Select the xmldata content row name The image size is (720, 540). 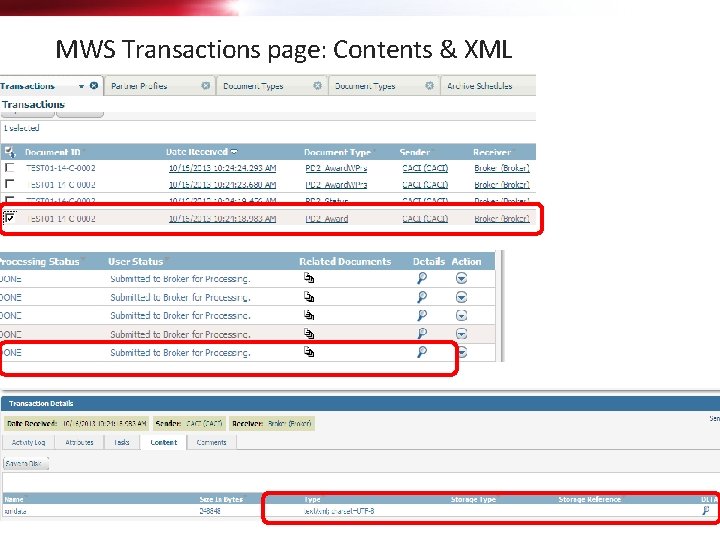click(x=15, y=511)
